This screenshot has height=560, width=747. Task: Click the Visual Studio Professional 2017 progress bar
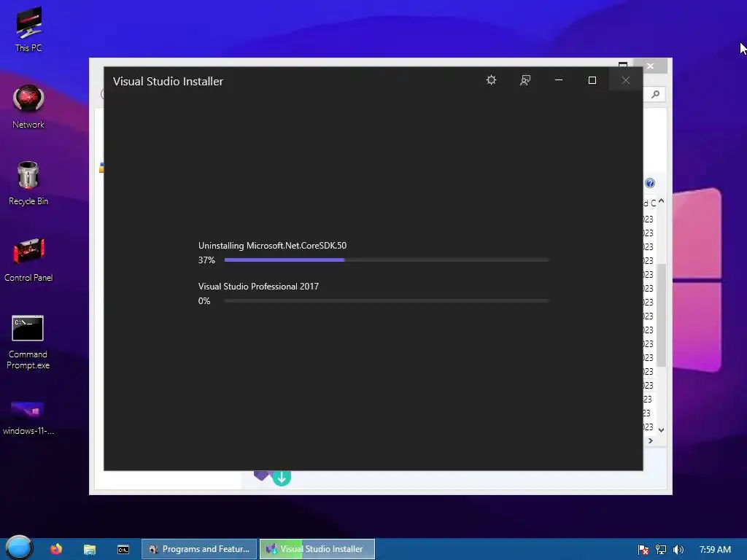tap(387, 301)
